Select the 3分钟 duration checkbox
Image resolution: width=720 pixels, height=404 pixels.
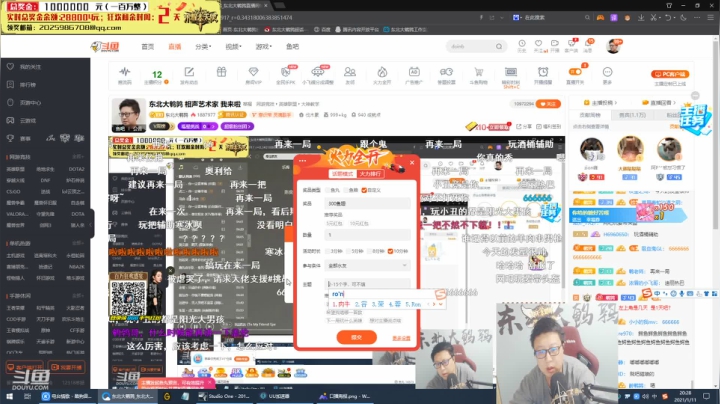click(328, 251)
